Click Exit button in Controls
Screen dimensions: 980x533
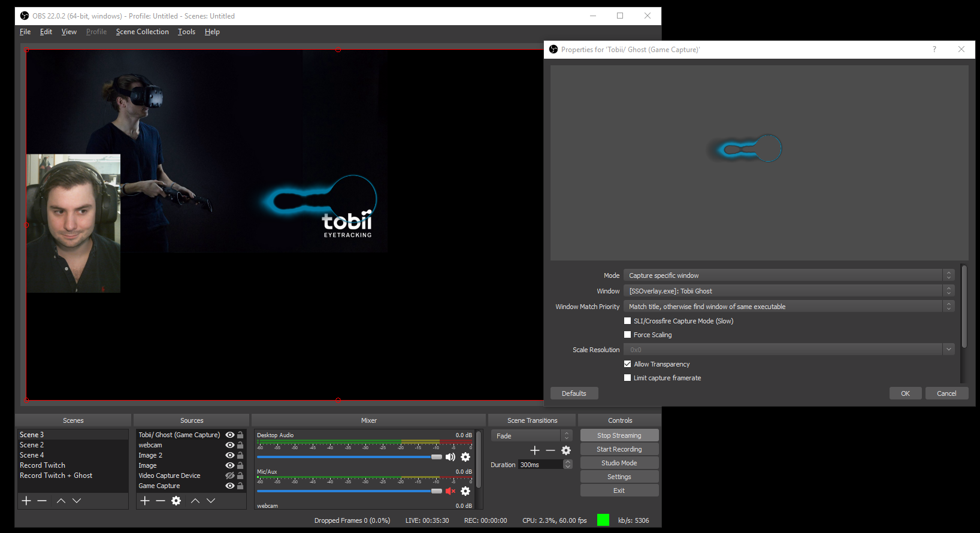click(x=619, y=490)
